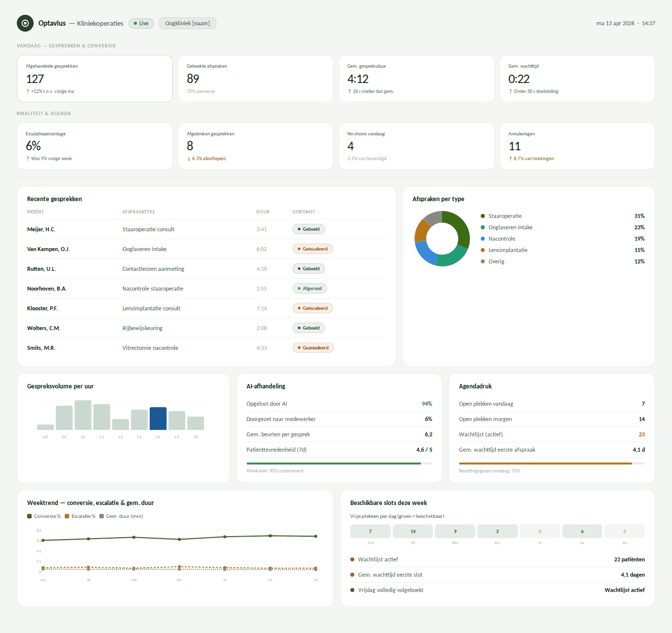Click the UITKOMST column header
672x633 pixels.
[x=304, y=212]
